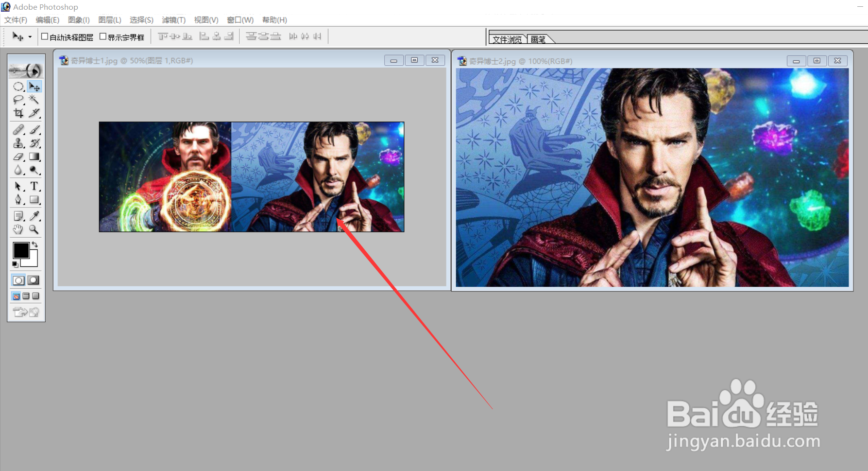This screenshot has height=471, width=868.
Task: Open the 视图(V) menu
Action: point(206,20)
